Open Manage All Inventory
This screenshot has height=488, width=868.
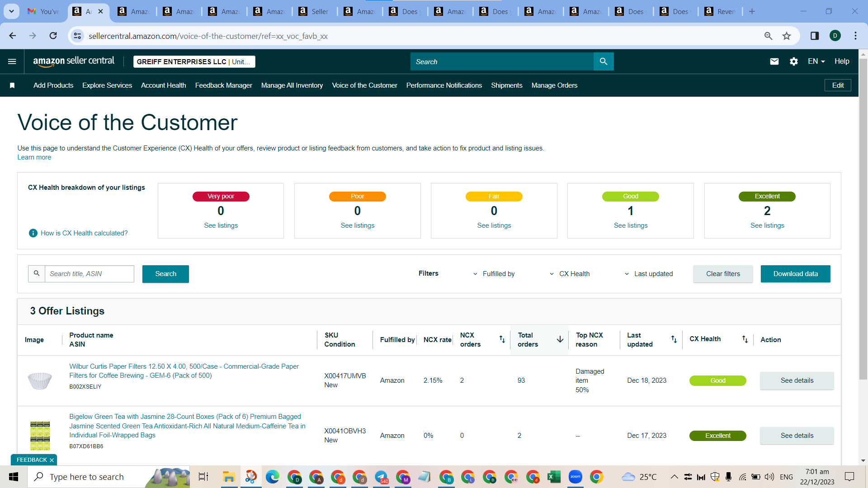(292, 85)
